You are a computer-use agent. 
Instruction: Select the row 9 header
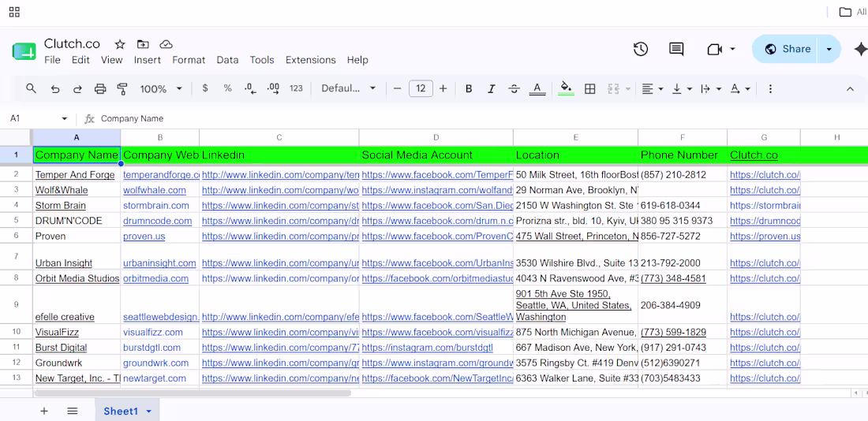pyautogui.click(x=16, y=305)
